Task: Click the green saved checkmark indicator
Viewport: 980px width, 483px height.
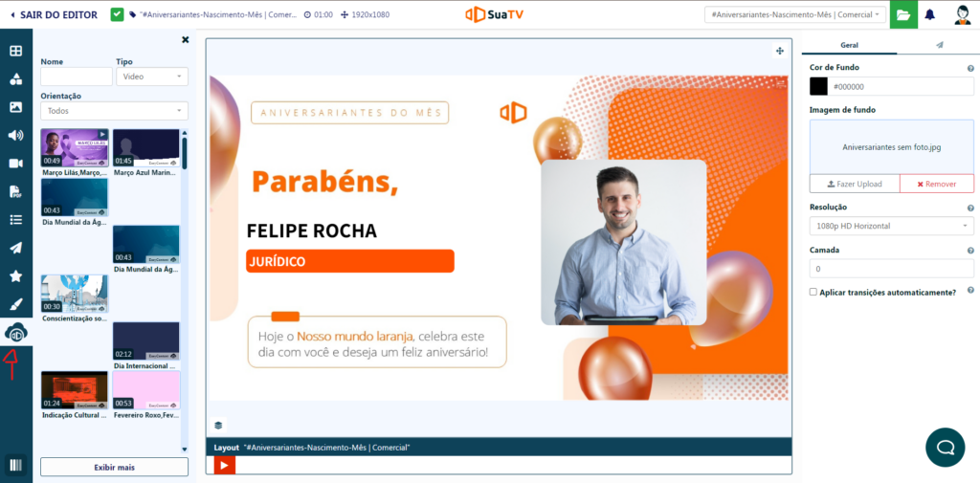Action: [x=117, y=14]
